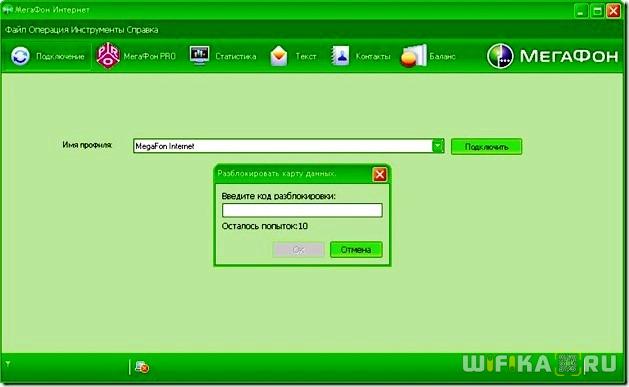This screenshot has width=629, height=387.
Task: Click the 'Осталось попыток:10' text
Action: point(265,226)
